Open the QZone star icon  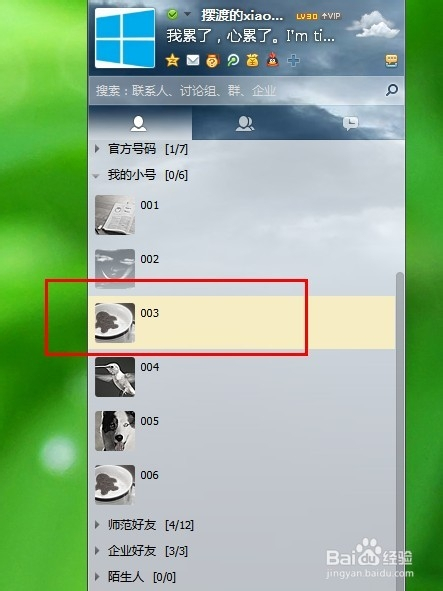172,60
